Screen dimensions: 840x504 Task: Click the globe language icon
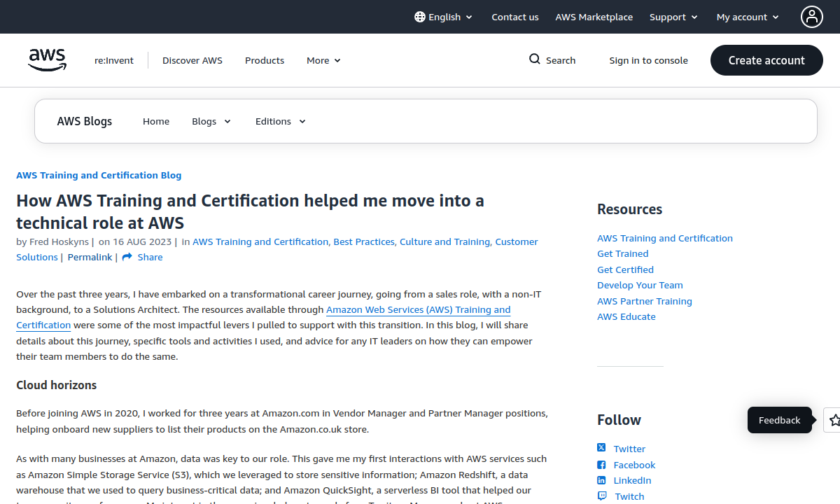420,17
